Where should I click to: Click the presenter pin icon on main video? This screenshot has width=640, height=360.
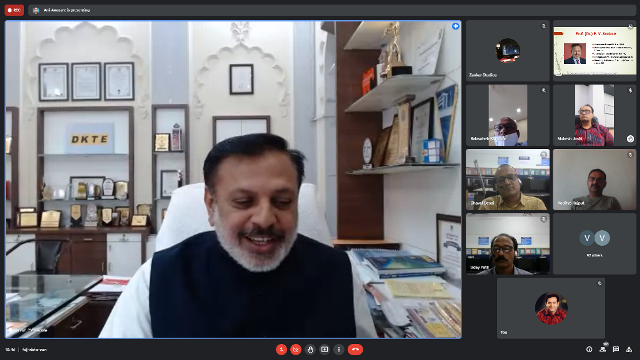tap(456, 27)
